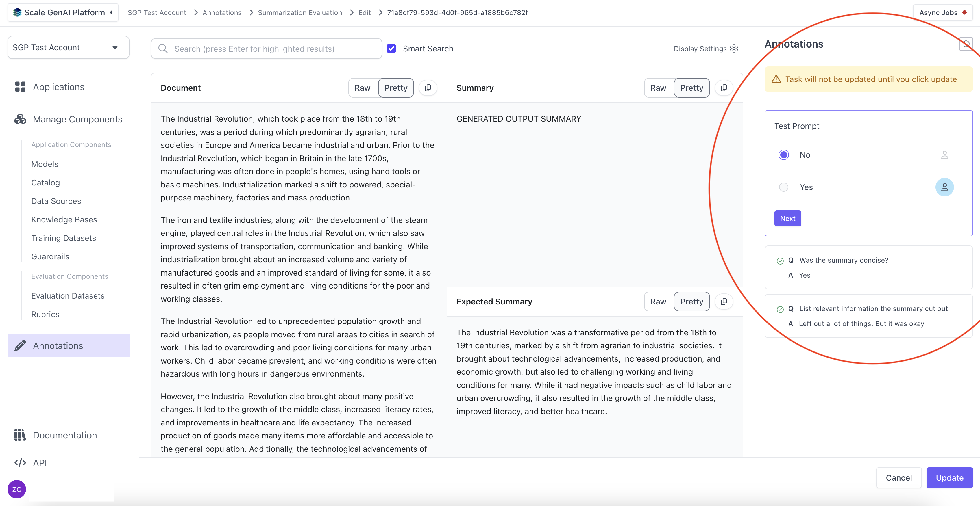Click the search input field
The image size is (980, 506).
(x=266, y=49)
